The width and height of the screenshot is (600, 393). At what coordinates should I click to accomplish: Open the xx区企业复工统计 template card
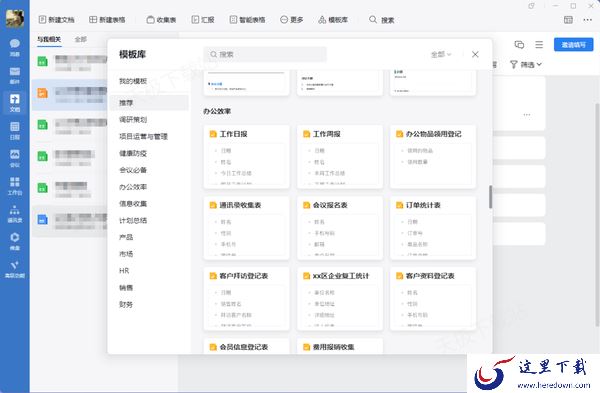pos(340,298)
